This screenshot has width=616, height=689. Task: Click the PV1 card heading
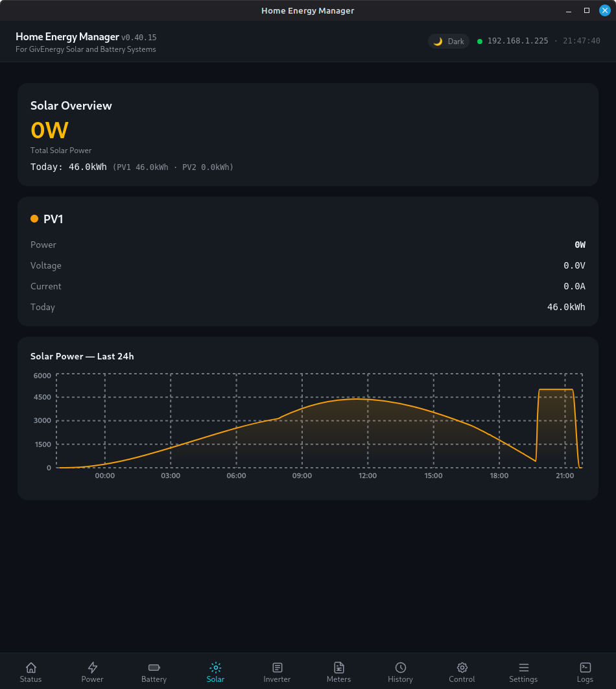53,219
